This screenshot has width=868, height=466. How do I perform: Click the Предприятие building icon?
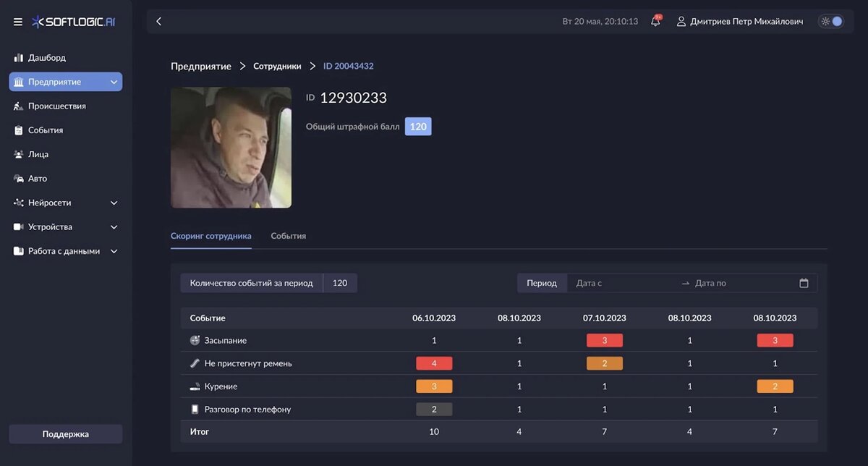click(19, 82)
